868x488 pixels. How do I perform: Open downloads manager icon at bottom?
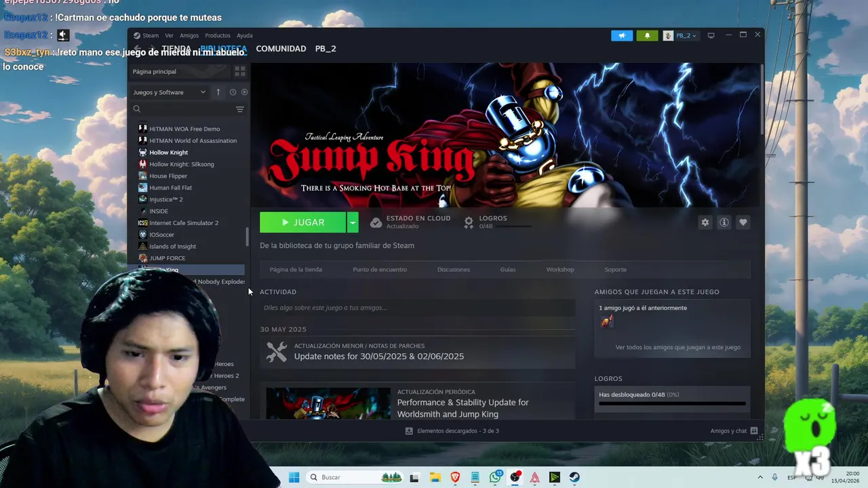coord(409,431)
